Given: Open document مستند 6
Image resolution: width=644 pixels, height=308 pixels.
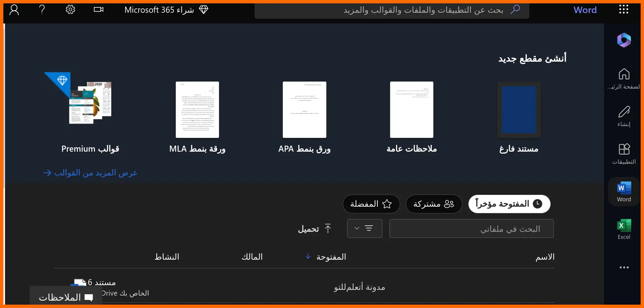Looking at the screenshot, I should [x=102, y=283].
